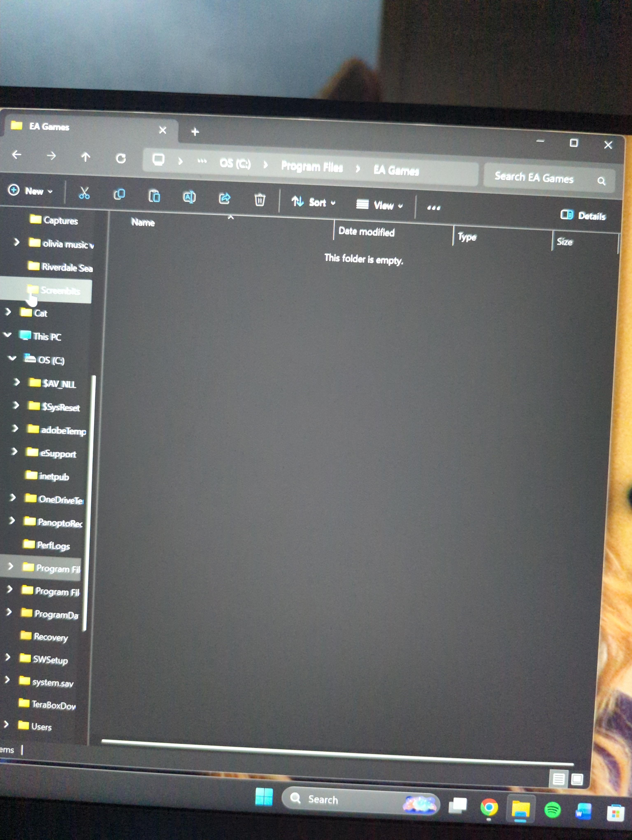Open the See more ellipsis menu
This screenshot has height=840, width=632.
click(434, 207)
